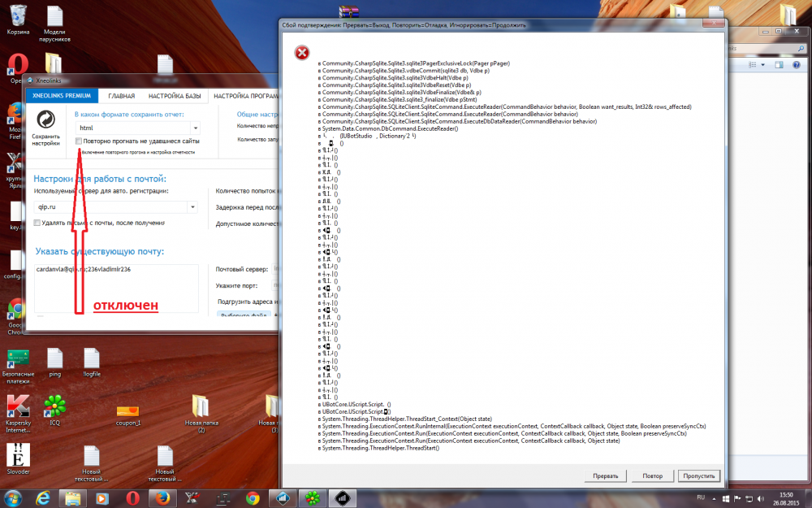Click the Пропустить button
The image size is (812, 508).
(699, 475)
